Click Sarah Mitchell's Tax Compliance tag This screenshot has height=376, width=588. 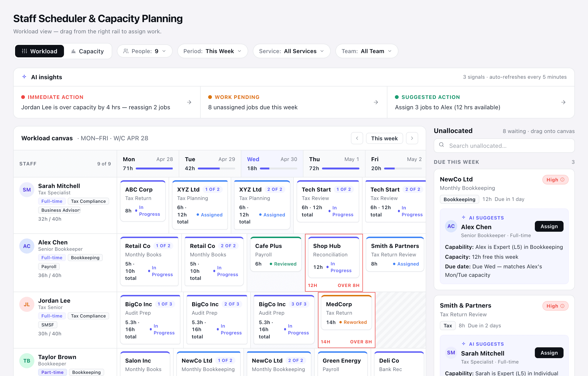click(x=88, y=201)
